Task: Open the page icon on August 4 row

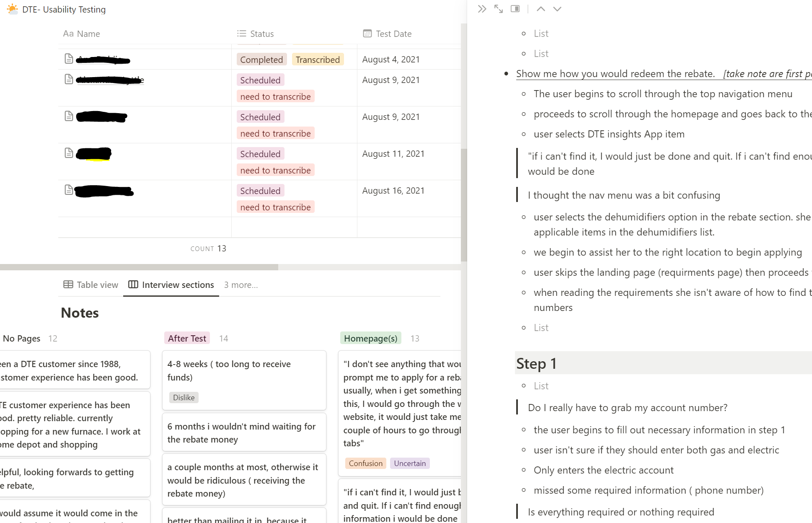Action: click(x=69, y=59)
